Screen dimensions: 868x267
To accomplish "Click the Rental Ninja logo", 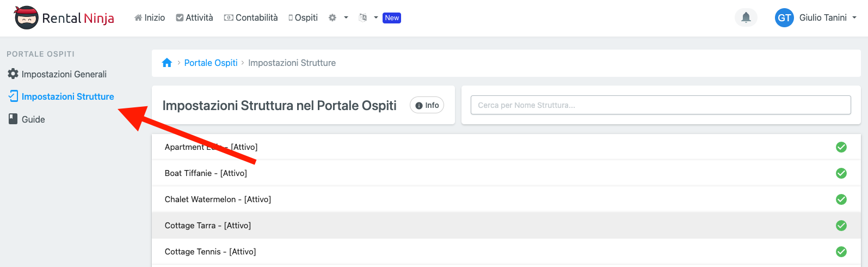I will (x=64, y=18).
